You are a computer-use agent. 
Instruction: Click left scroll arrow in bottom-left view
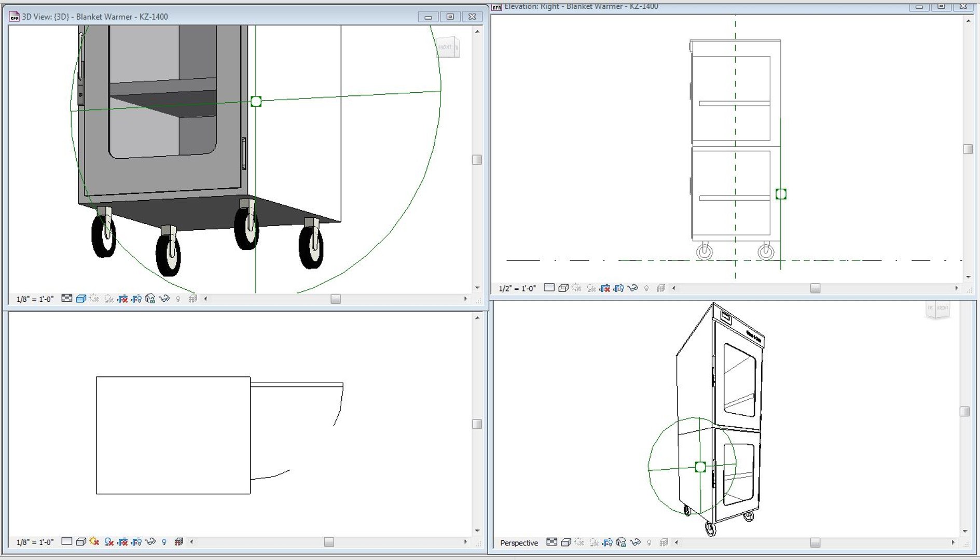pos(192,541)
